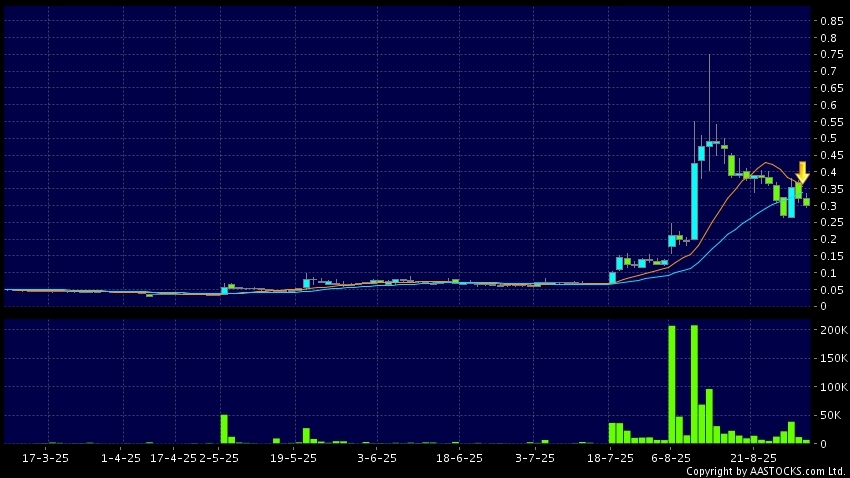
Task: Click the 18-6-25 date label
Action: point(459,458)
